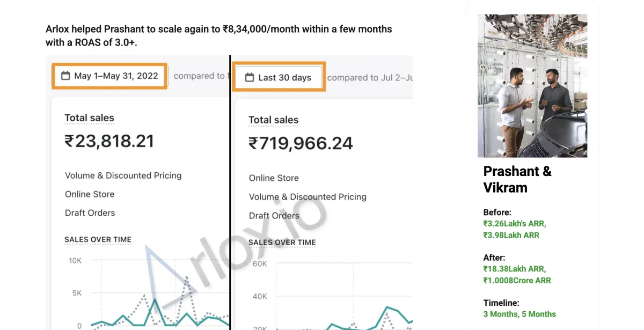644x330 pixels.
Task: Click the calendar icon beside May 1–May 31, 2022
Action: [65, 76]
